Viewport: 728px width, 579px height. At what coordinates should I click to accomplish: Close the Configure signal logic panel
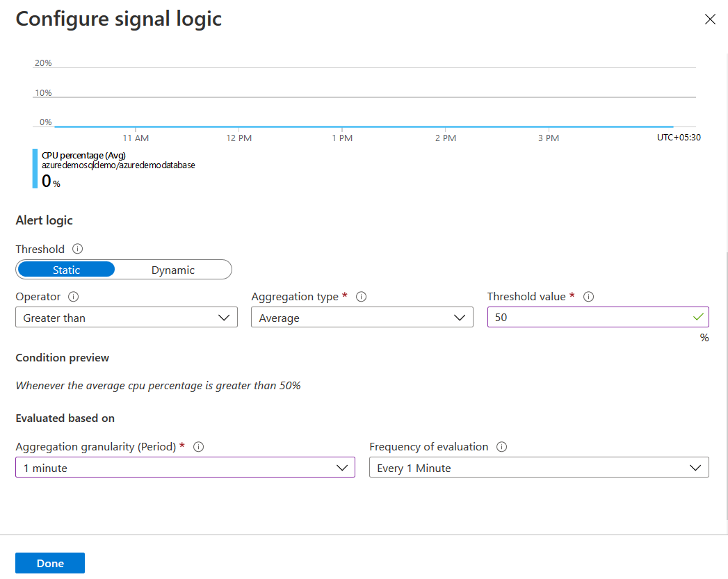[x=710, y=19]
